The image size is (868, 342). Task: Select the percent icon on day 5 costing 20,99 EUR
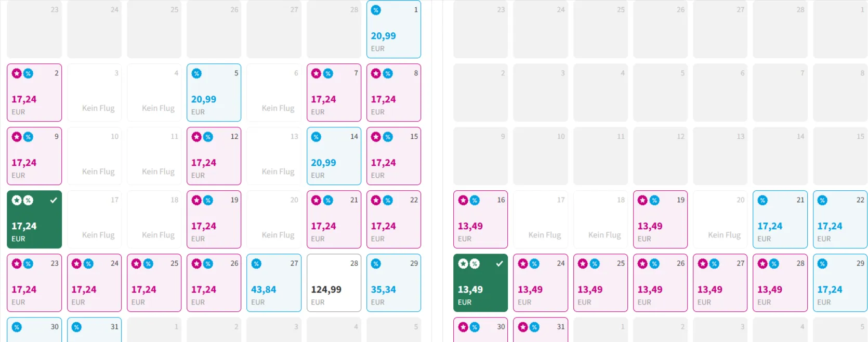(196, 73)
